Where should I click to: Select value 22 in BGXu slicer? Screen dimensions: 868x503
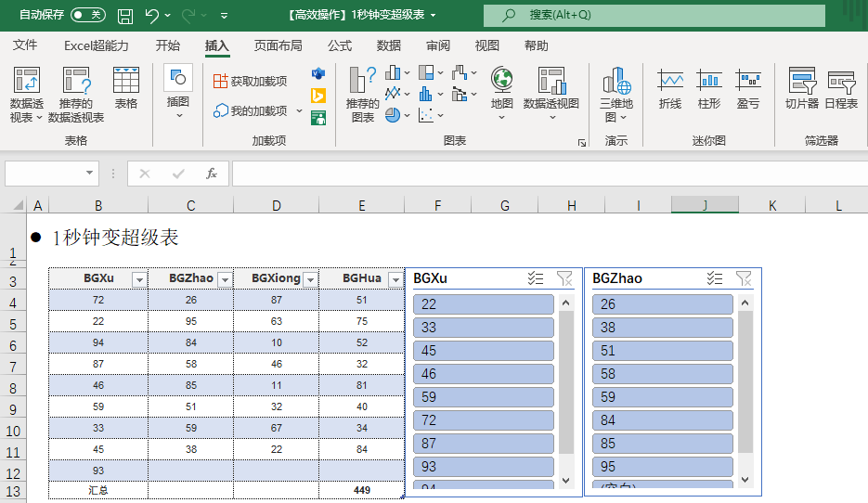pyautogui.click(x=484, y=304)
